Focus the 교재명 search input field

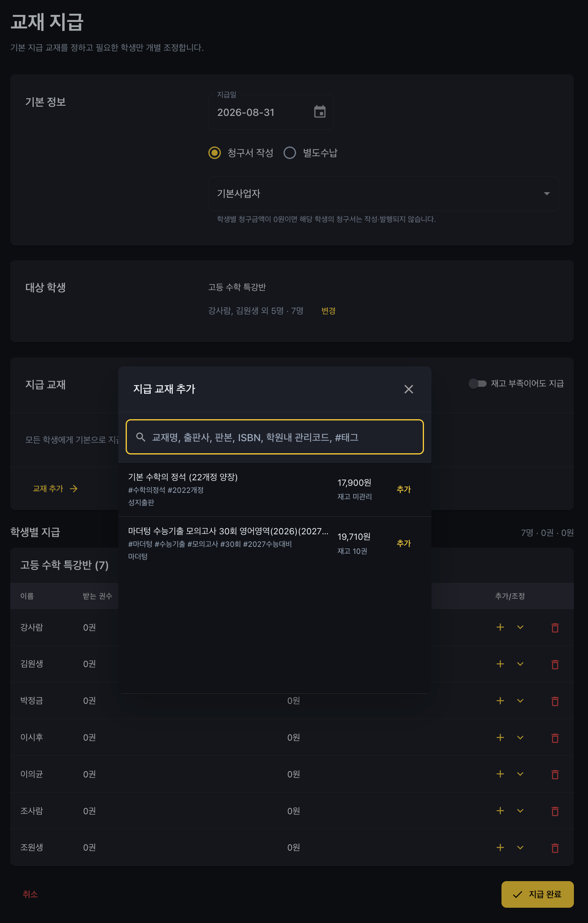tap(275, 437)
